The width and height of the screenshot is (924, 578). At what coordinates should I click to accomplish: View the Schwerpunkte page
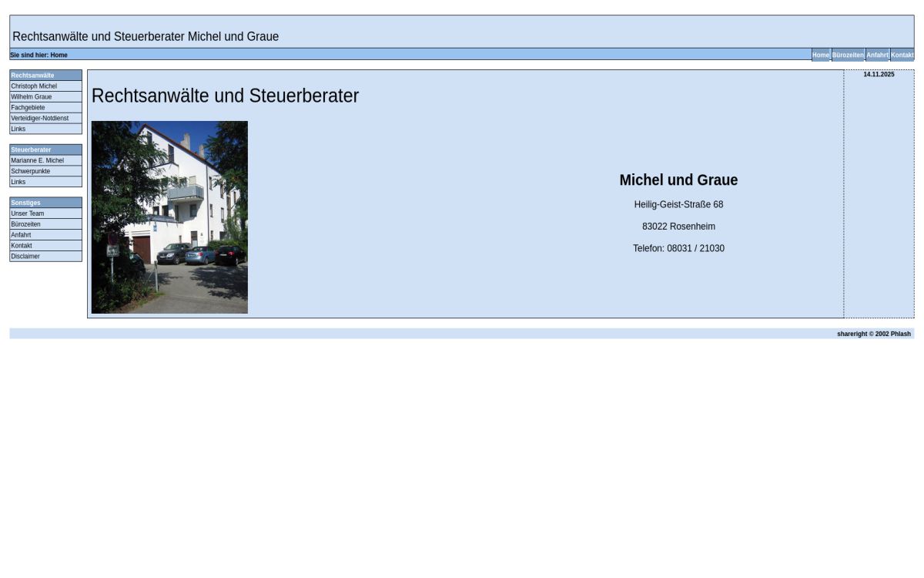point(30,171)
